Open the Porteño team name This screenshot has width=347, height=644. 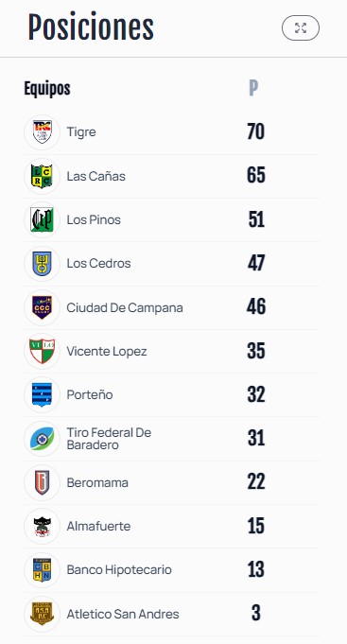click(x=90, y=394)
